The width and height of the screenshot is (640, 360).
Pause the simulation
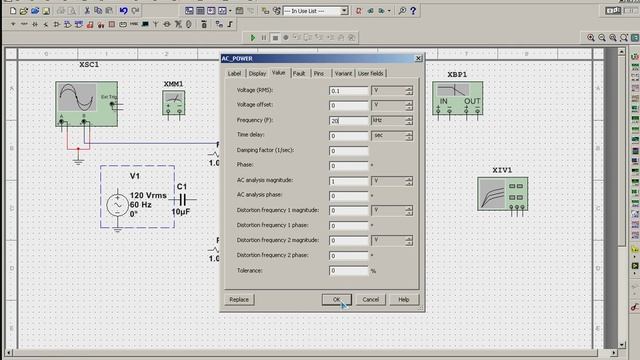pyautogui.click(x=264, y=38)
